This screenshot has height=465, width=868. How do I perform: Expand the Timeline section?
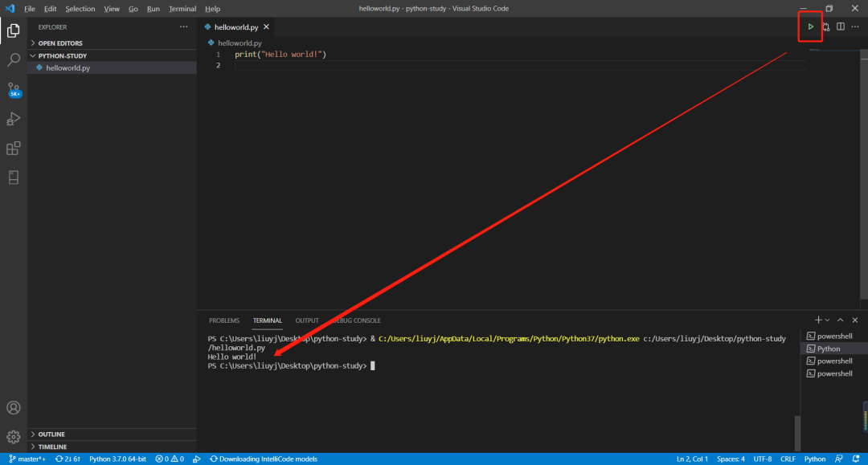pos(112,447)
